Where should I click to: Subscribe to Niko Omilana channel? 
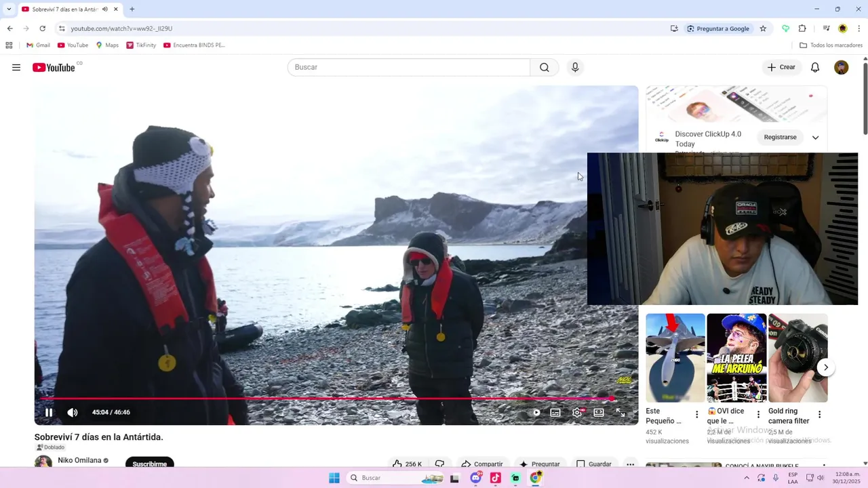pyautogui.click(x=150, y=464)
